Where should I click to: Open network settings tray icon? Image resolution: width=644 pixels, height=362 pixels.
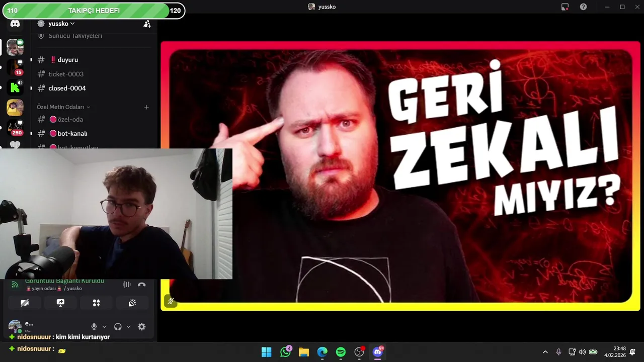(572, 352)
